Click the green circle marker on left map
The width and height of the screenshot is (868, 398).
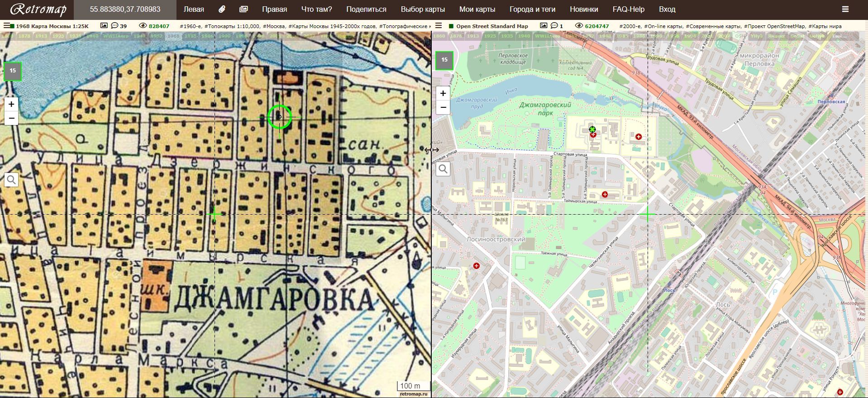click(x=279, y=116)
